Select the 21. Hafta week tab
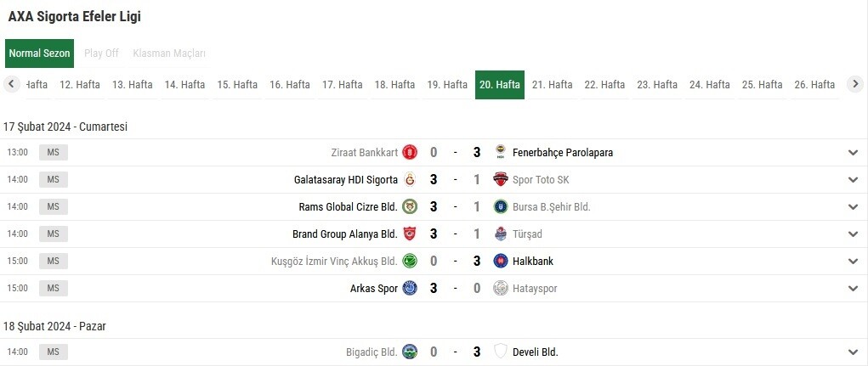The height and width of the screenshot is (366, 868). 552,85
